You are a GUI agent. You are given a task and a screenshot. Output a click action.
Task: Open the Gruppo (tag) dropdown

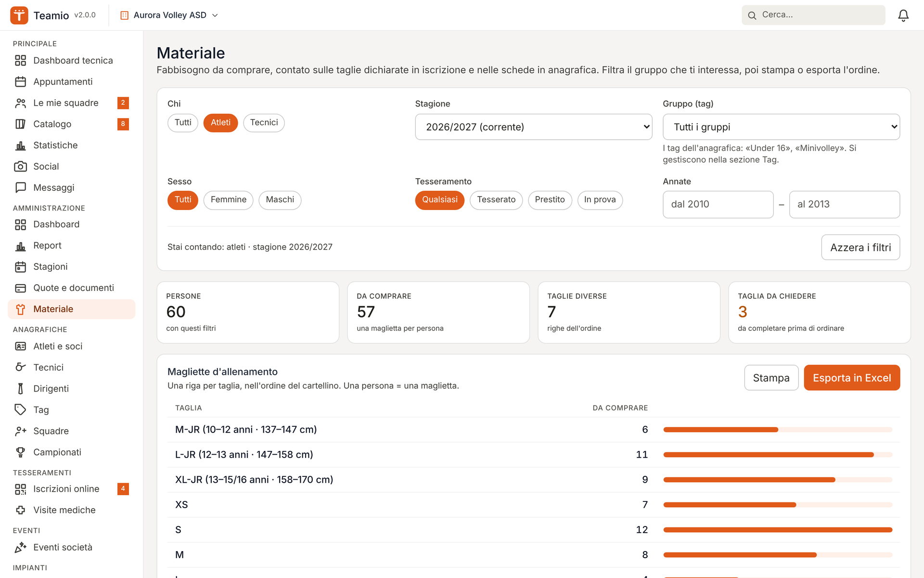point(781,127)
